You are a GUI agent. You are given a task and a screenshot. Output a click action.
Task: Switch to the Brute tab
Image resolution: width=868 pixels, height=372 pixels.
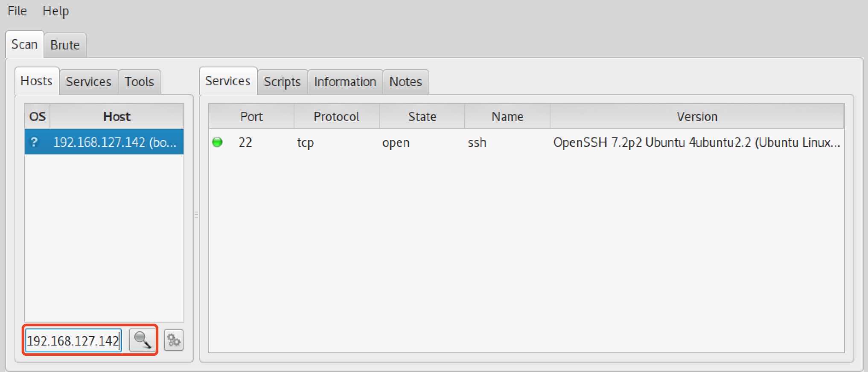click(x=65, y=45)
